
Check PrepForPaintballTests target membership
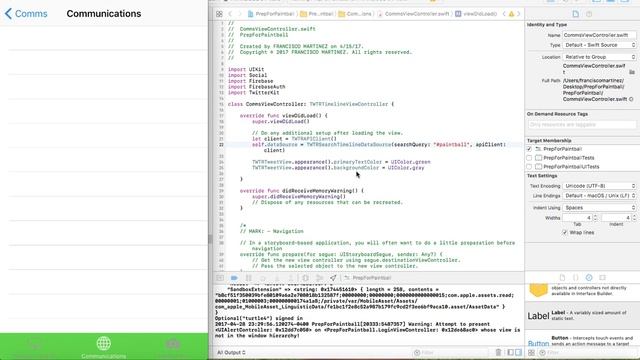click(529, 158)
